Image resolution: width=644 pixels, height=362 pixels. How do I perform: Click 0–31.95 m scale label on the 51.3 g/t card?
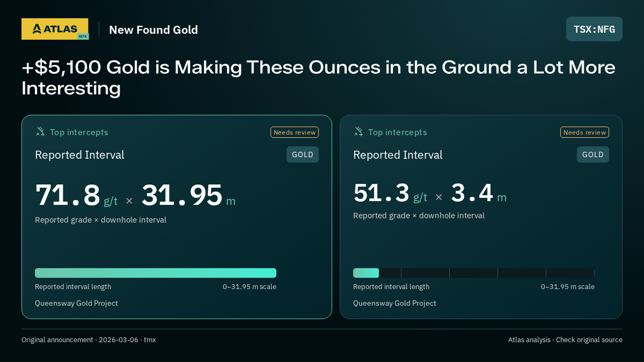click(x=568, y=286)
